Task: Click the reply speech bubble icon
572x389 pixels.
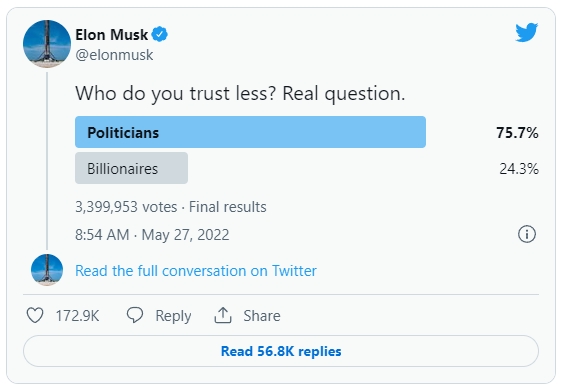Action: (135, 315)
